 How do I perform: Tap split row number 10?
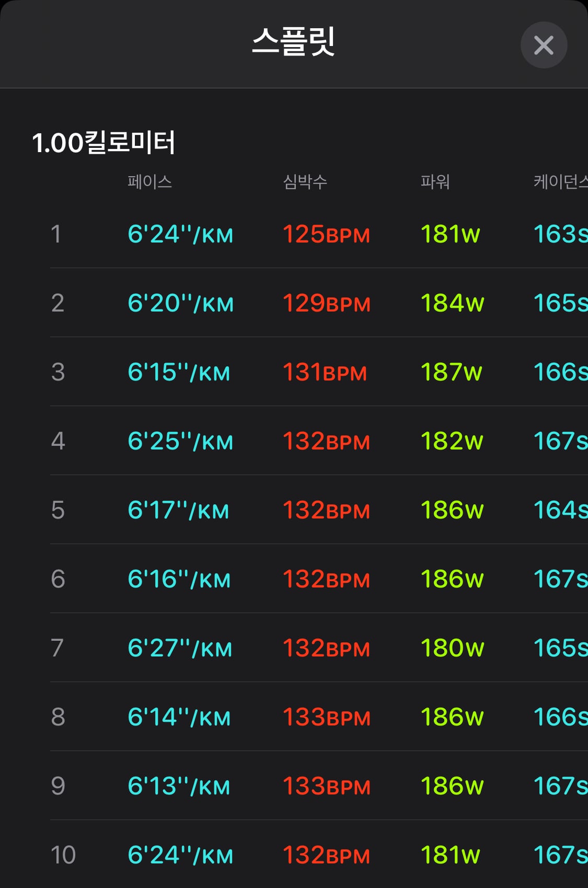coord(63,855)
